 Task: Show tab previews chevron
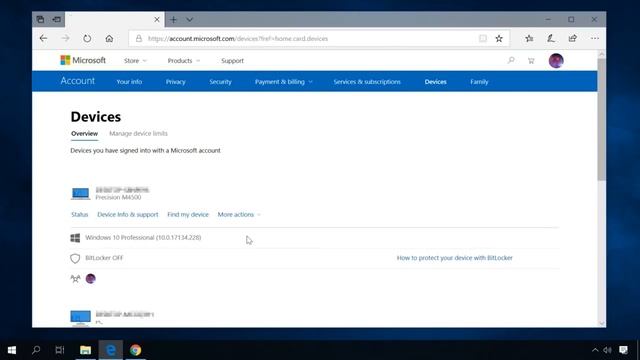[190, 20]
